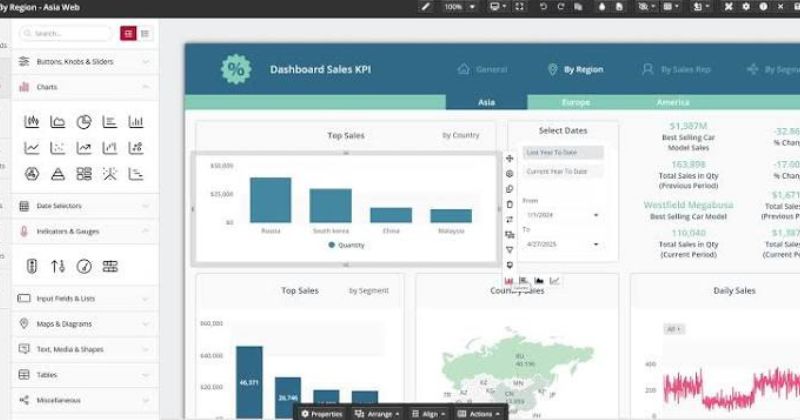The height and width of the screenshot is (420, 800).
Task: Select the scatter chart widget icon
Action: pos(58,148)
